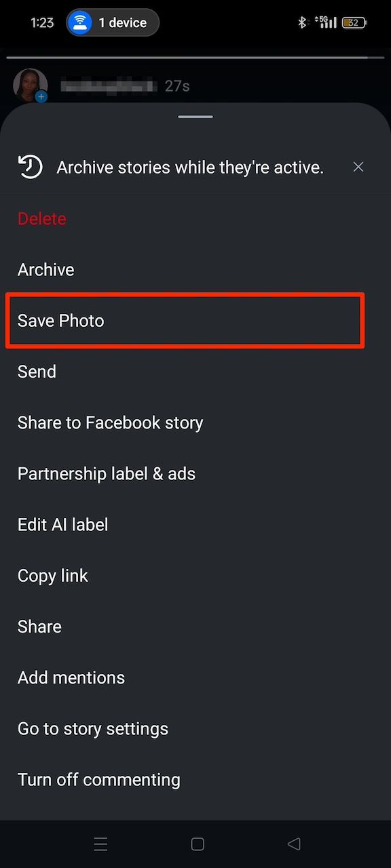Select Turn off commenting
Screen dimensions: 391x868
[98, 779]
